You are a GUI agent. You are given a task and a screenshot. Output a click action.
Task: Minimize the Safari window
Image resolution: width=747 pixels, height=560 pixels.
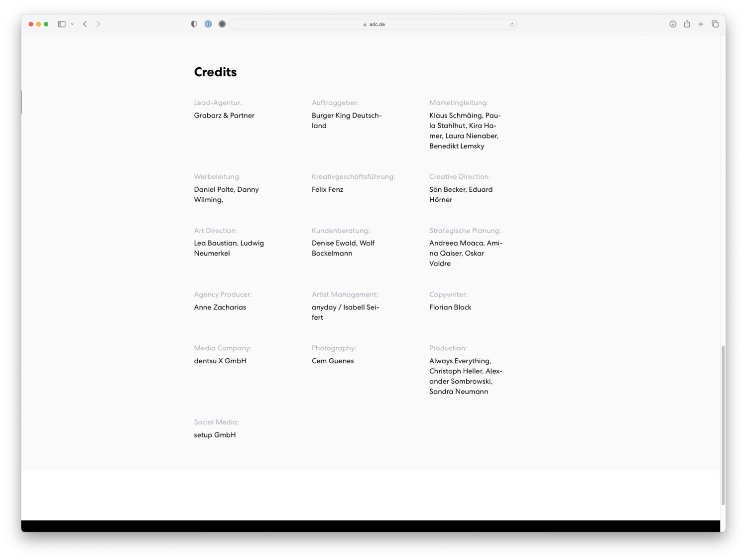38,24
